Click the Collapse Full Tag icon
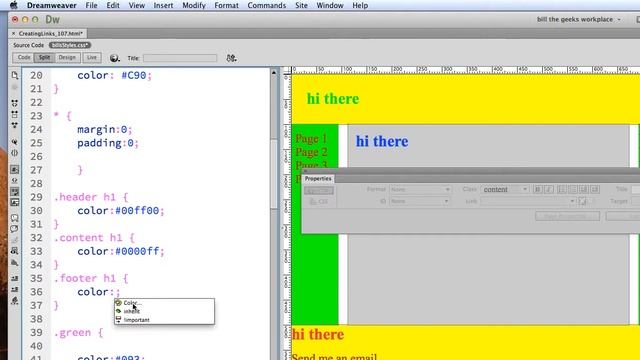Image resolution: width=640 pixels, height=360 pixels. (x=15, y=103)
